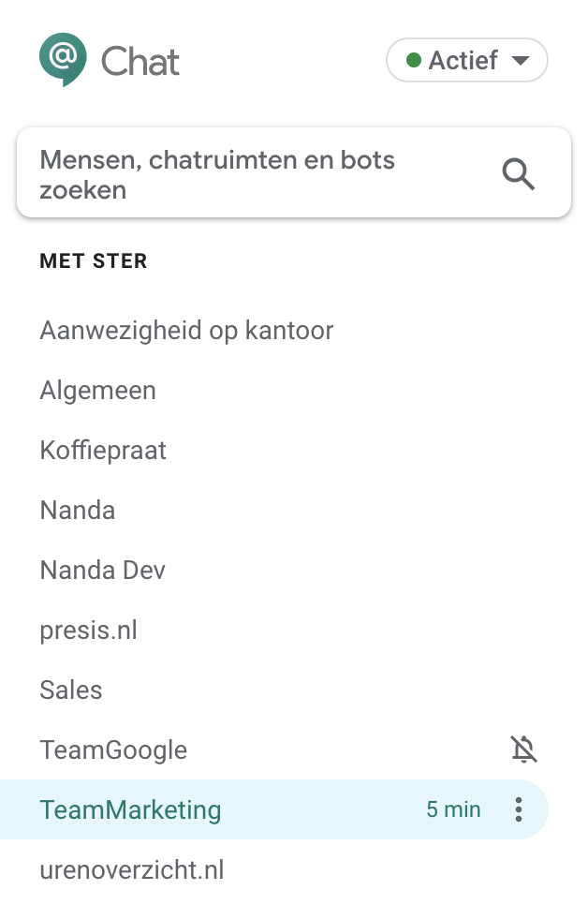Open the chat with Nanda
The image size is (588, 920).
pos(78,510)
